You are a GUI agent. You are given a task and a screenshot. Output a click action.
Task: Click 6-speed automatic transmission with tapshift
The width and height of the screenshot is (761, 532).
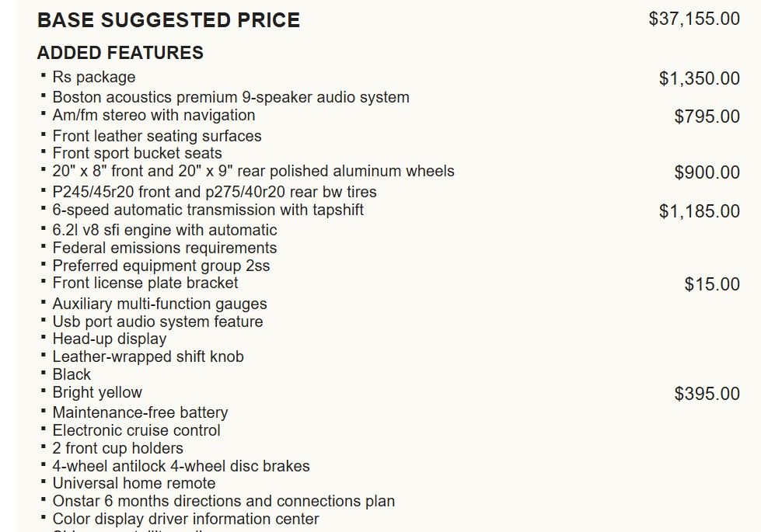(x=208, y=210)
